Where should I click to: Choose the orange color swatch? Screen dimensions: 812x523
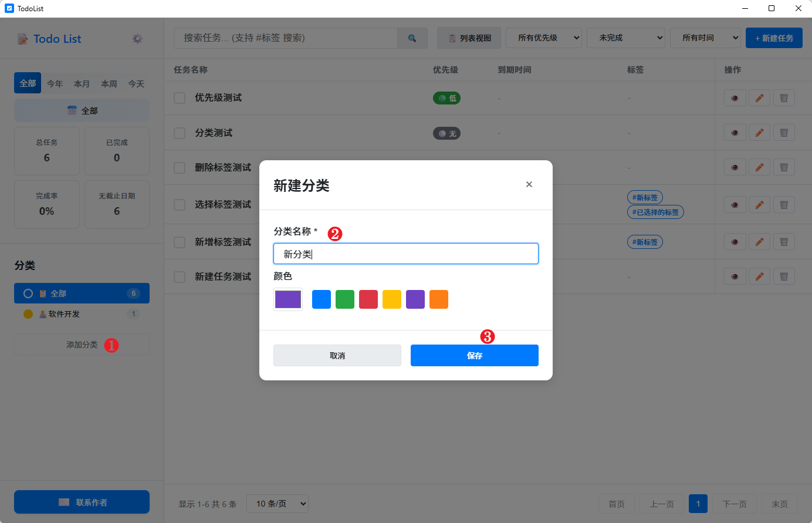pyautogui.click(x=439, y=299)
